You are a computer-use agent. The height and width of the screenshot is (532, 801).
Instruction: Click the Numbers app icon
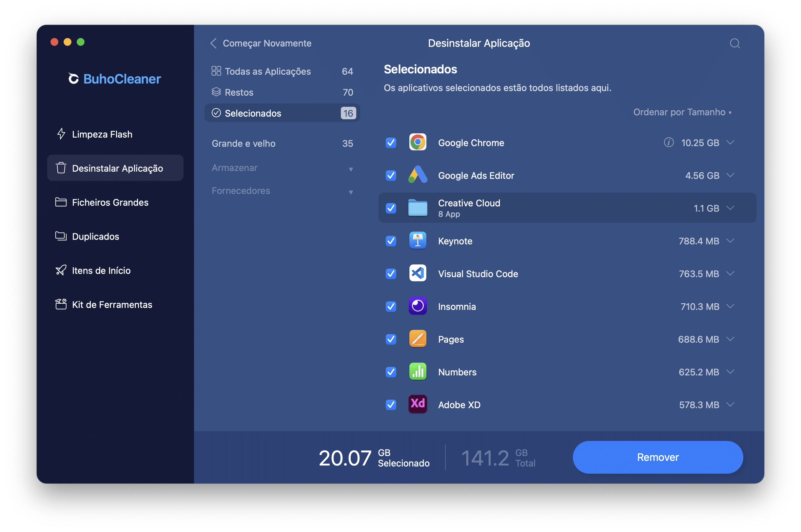418,371
